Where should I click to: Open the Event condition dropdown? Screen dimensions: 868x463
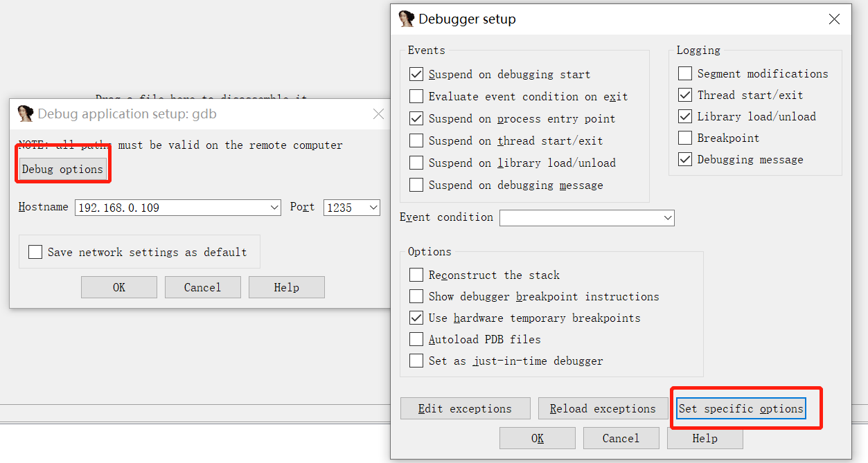pyautogui.click(x=667, y=217)
